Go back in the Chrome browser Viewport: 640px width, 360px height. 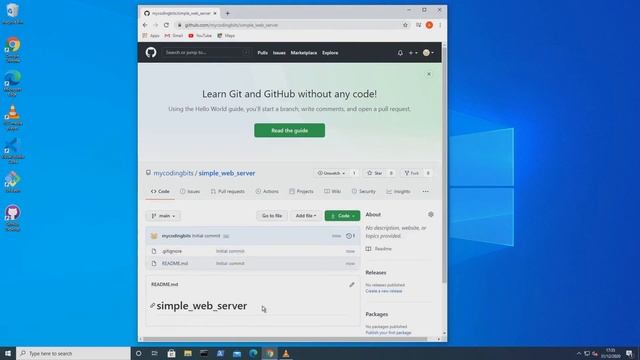(145, 25)
